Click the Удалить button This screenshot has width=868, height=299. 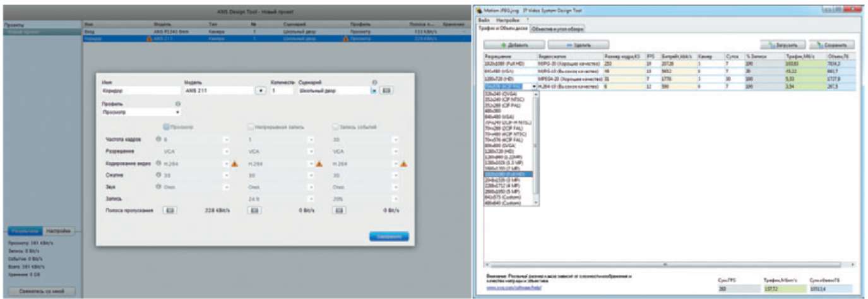tap(578, 46)
